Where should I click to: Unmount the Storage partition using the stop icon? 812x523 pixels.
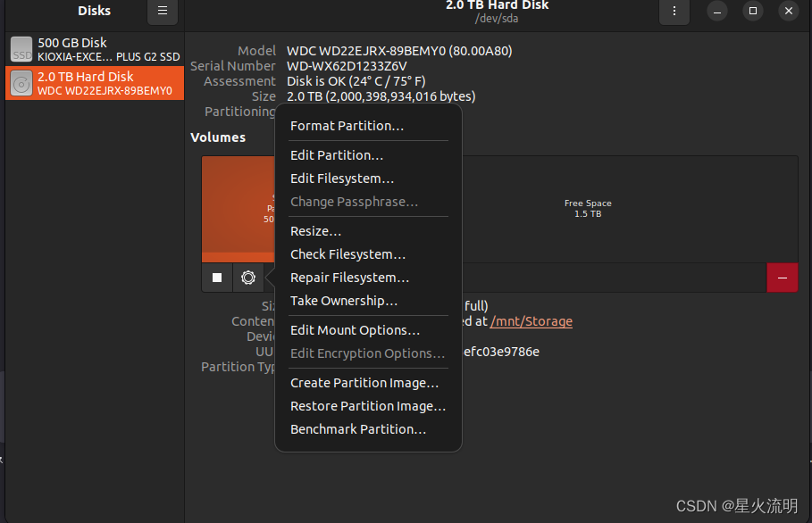216,278
